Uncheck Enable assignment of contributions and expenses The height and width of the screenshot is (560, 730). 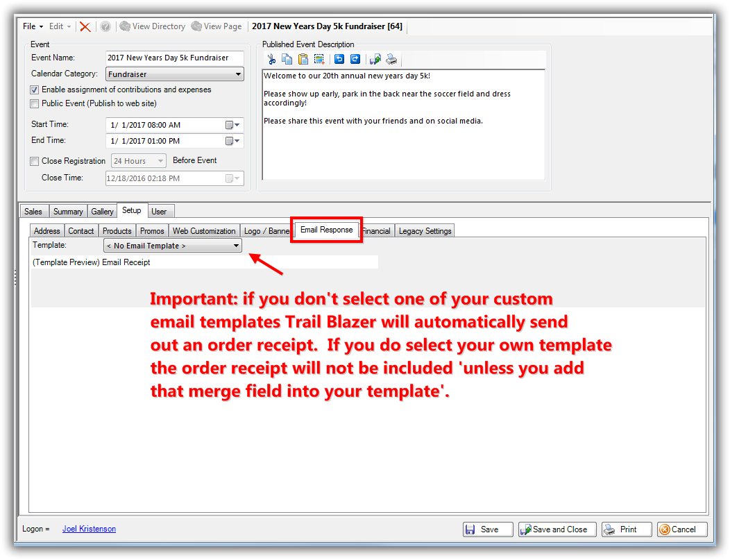click(x=35, y=90)
